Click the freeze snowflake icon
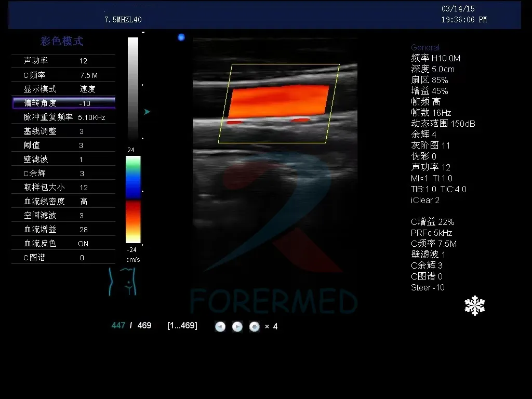Viewport: 532px width, 399px height. (x=475, y=305)
